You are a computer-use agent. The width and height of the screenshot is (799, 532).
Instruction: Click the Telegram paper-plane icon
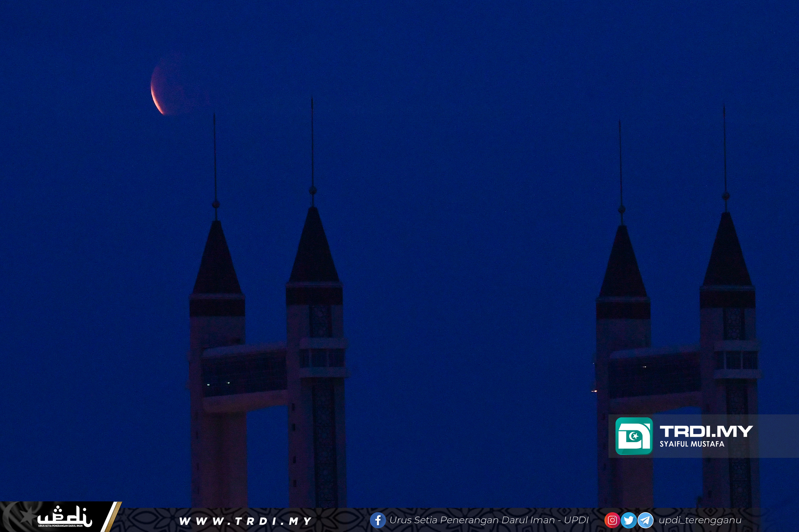[x=645, y=520]
